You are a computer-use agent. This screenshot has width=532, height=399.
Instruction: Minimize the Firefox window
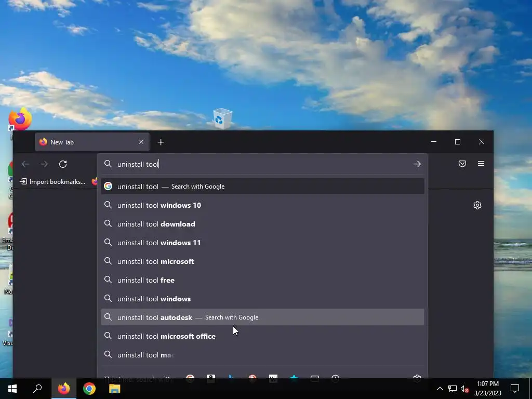(x=434, y=142)
